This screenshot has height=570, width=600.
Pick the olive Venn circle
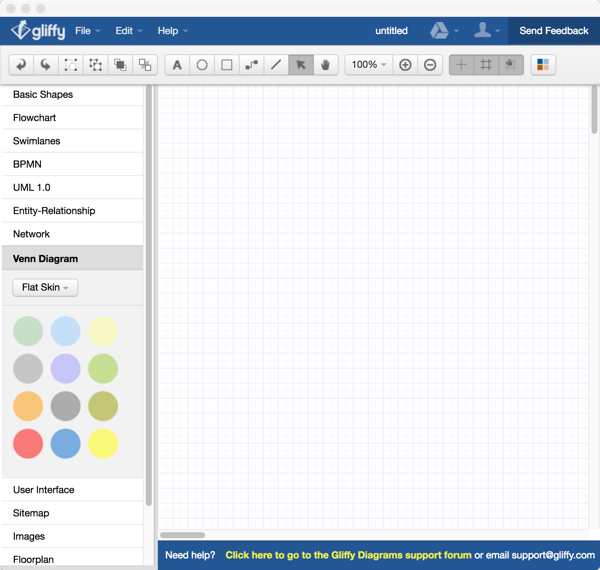coord(103,406)
